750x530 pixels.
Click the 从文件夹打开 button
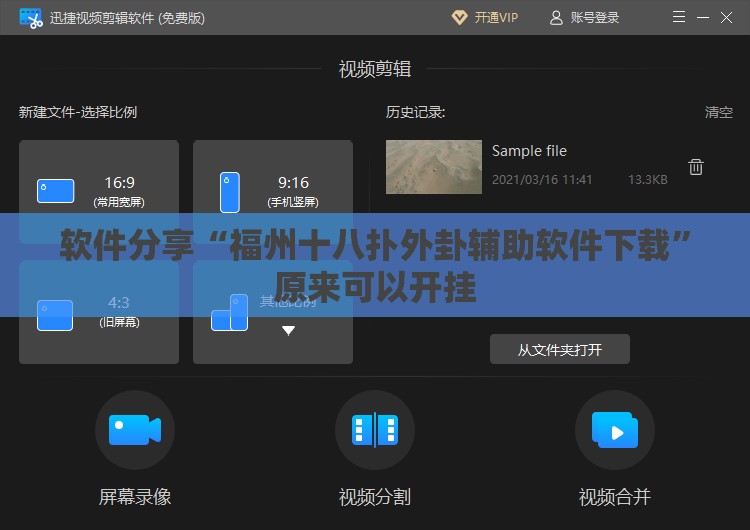(560, 349)
